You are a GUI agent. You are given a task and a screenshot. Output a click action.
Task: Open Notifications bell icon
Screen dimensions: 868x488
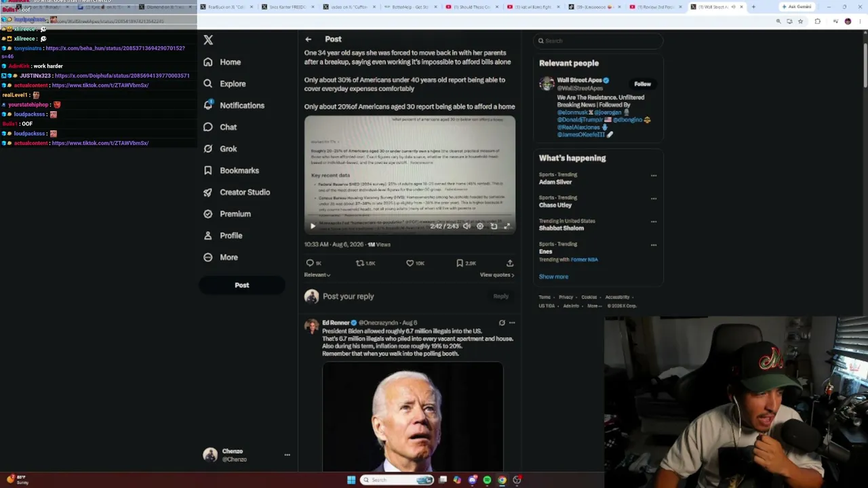(x=208, y=106)
